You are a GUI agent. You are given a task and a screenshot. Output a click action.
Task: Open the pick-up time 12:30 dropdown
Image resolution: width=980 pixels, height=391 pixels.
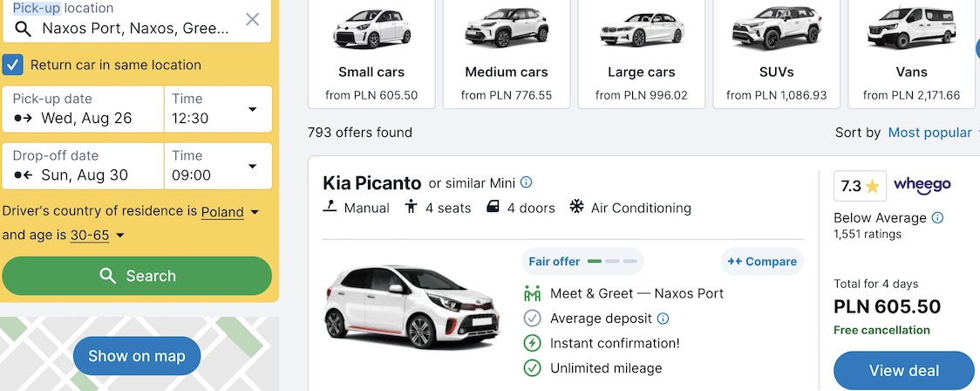(x=218, y=109)
